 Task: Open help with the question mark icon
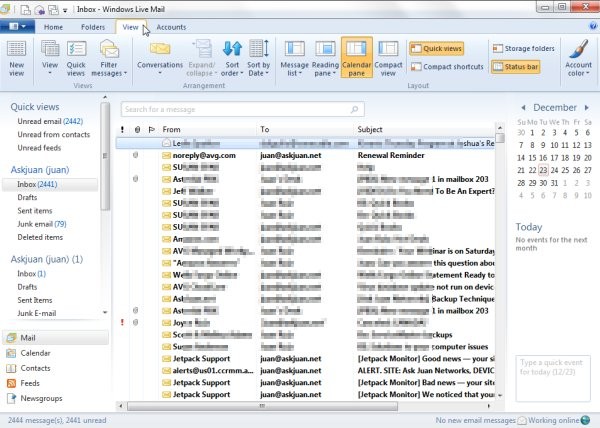(593, 26)
